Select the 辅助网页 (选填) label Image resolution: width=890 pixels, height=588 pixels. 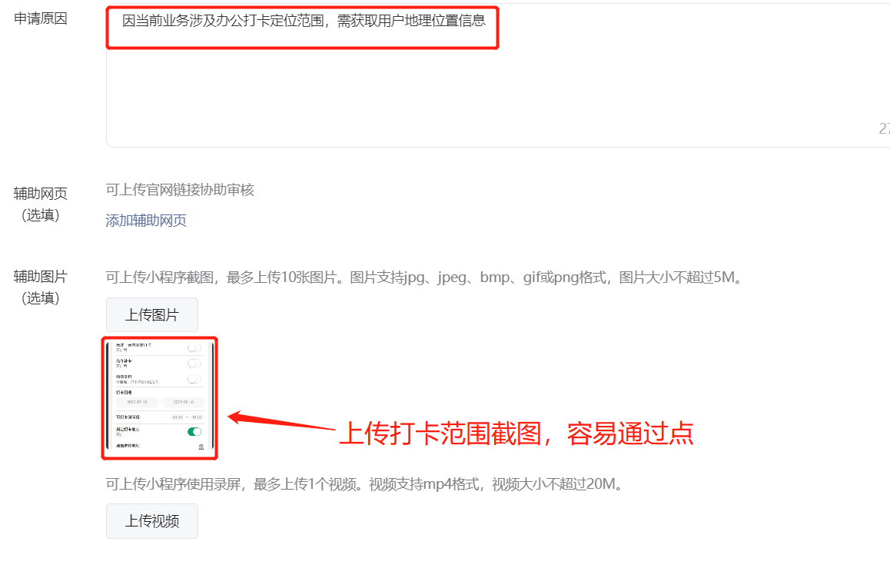40,204
